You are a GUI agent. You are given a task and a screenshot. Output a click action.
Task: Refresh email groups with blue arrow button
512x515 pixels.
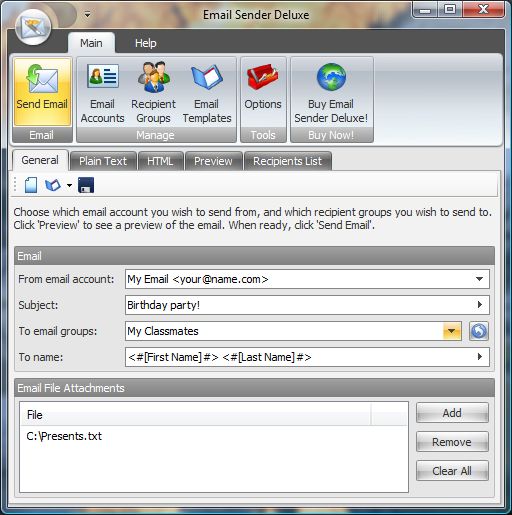[x=479, y=331]
